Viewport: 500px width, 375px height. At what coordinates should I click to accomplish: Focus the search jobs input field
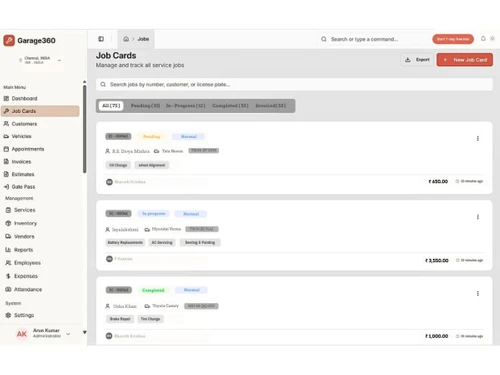point(294,84)
